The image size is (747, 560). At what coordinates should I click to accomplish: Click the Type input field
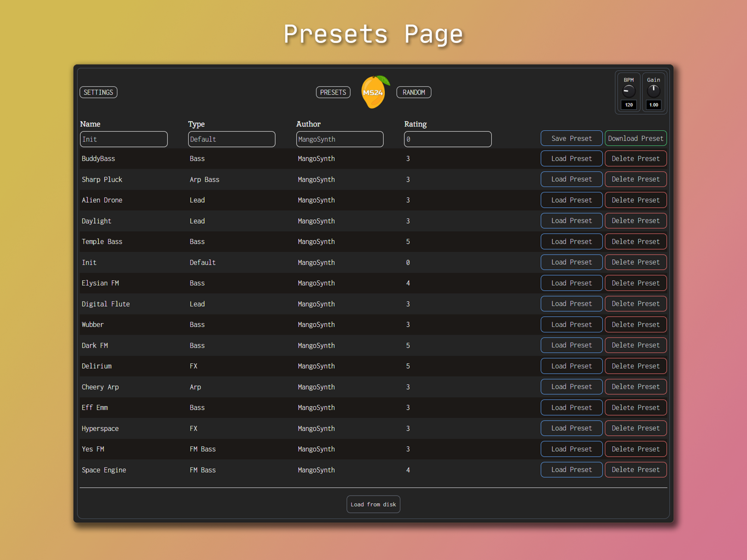232,139
